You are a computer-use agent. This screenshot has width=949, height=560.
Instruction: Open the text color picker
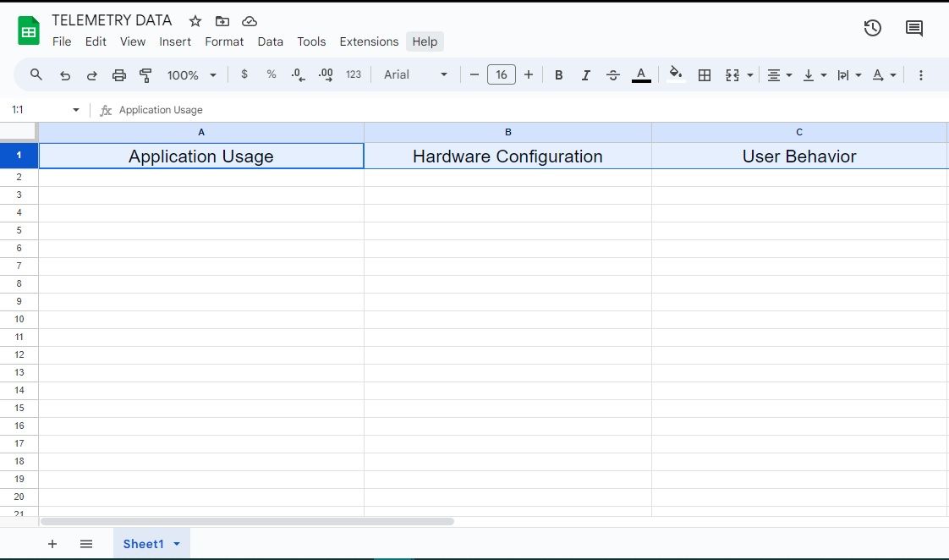coord(641,74)
